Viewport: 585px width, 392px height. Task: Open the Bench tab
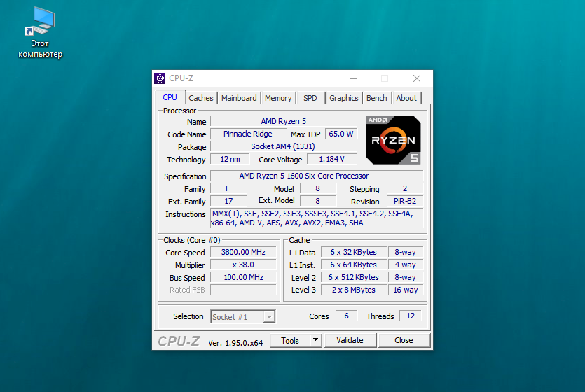tap(376, 98)
